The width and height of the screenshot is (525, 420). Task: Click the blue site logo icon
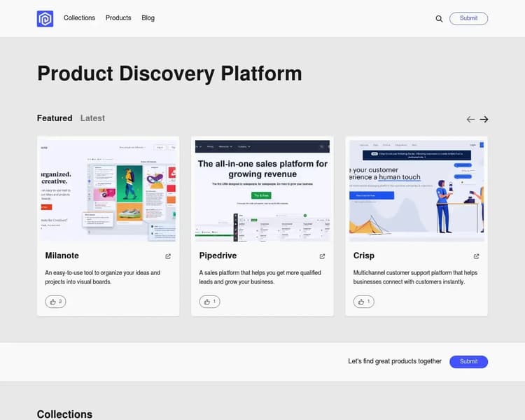tap(45, 18)
